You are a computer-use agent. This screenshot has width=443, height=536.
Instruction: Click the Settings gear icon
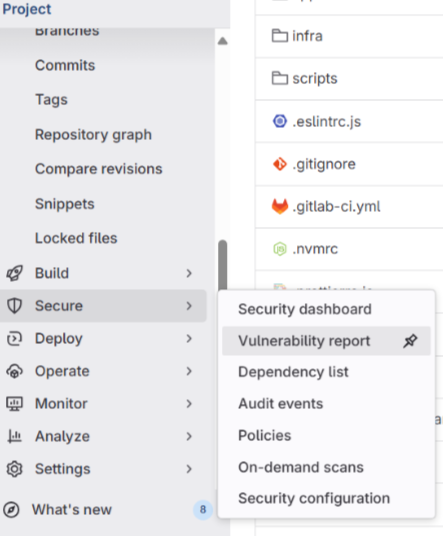[14, 469]
